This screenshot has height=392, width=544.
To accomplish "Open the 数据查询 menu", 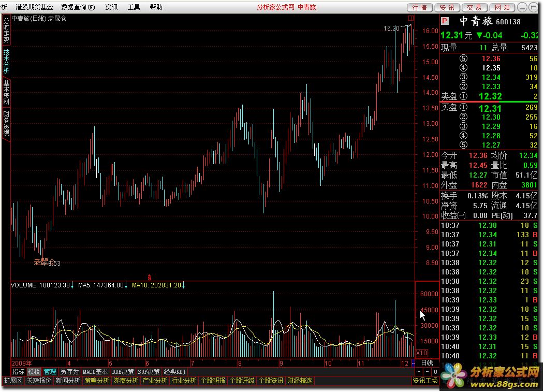I will point(78,7).
